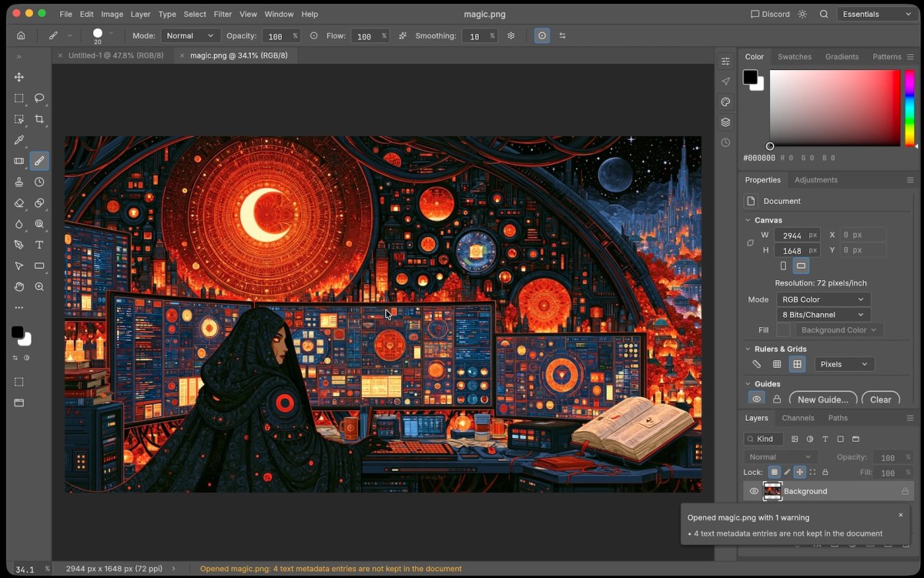
Task: Click the adjustments sliders icon in side strip
Action: pos(725,61)
